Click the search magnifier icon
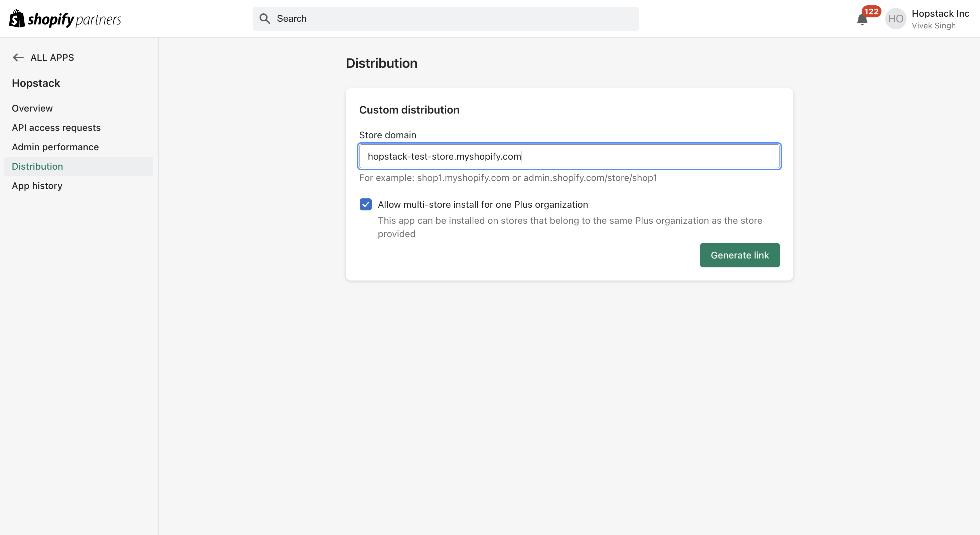 265,19
